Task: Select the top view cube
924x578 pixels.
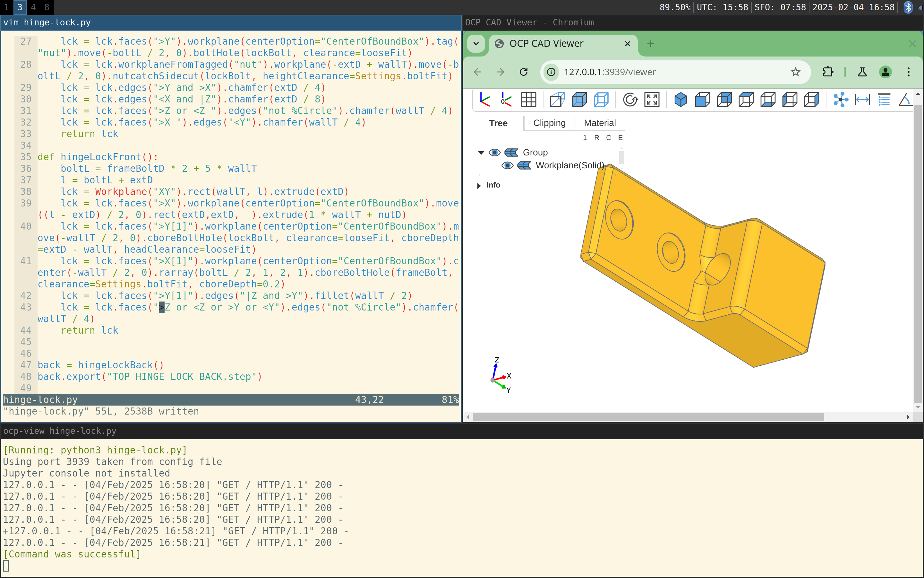Action: click(746, 100)
